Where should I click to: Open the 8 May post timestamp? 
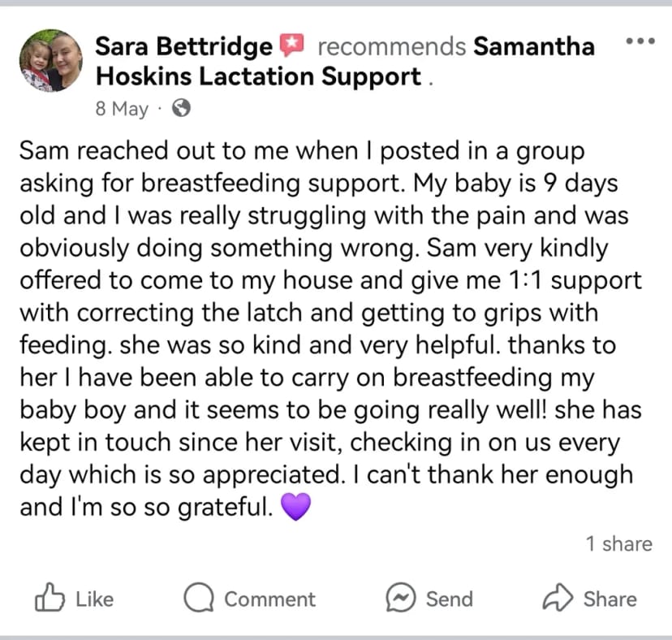coord(122,109)
